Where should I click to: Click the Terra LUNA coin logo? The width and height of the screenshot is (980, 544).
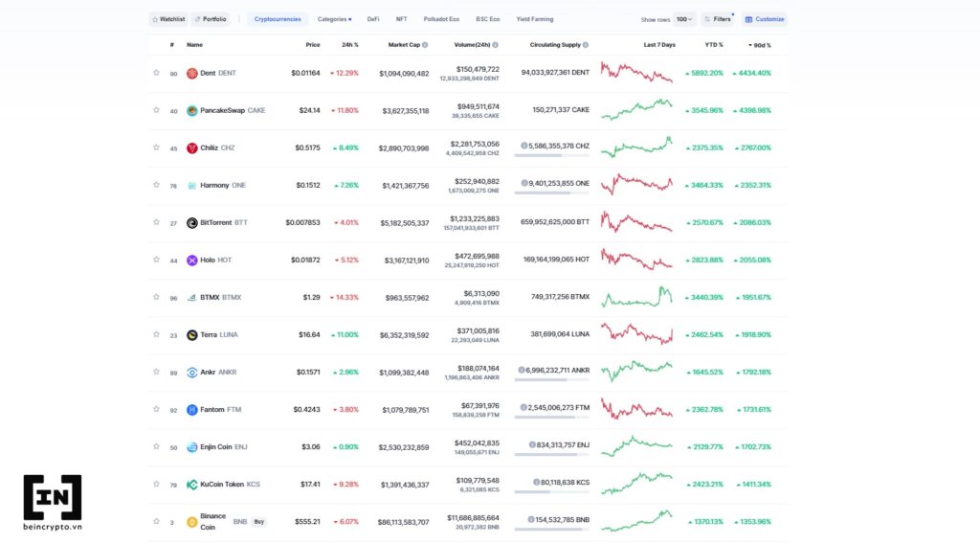click(x=191, y=335)
